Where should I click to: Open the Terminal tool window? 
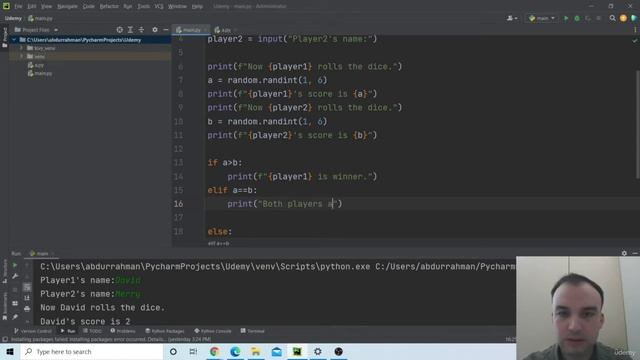(x=253, y=331)
